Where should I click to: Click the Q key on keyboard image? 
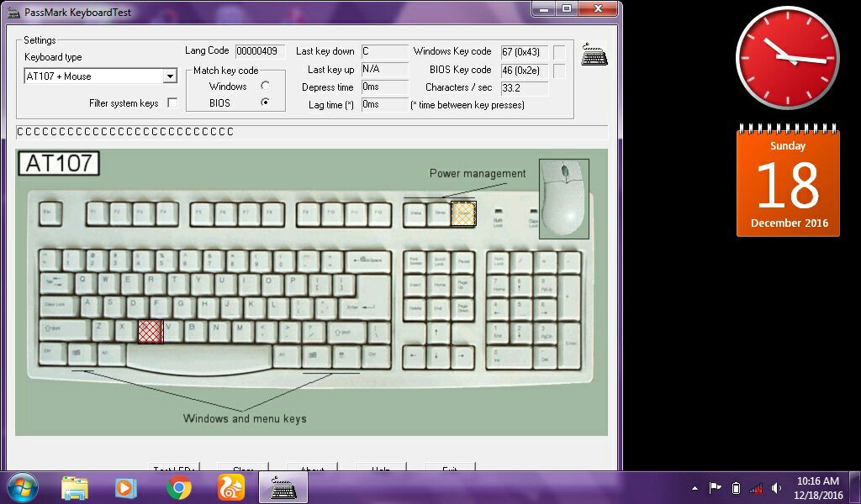point(83,282)
